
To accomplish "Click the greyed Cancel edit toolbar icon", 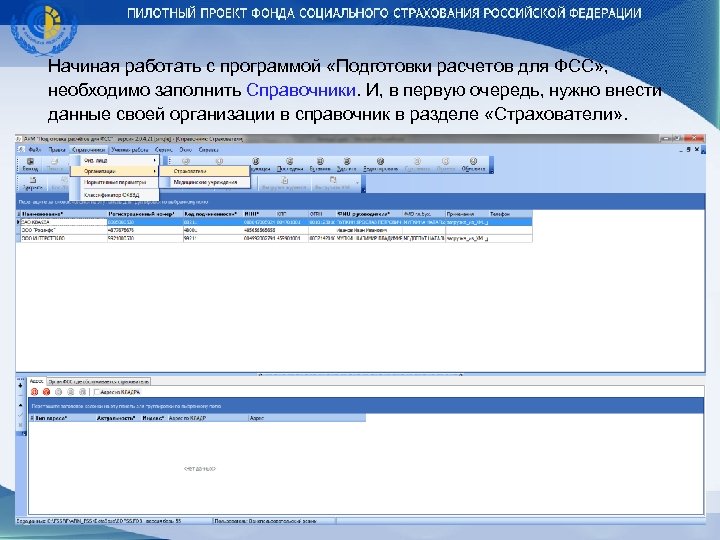I will tap(445, 164).
